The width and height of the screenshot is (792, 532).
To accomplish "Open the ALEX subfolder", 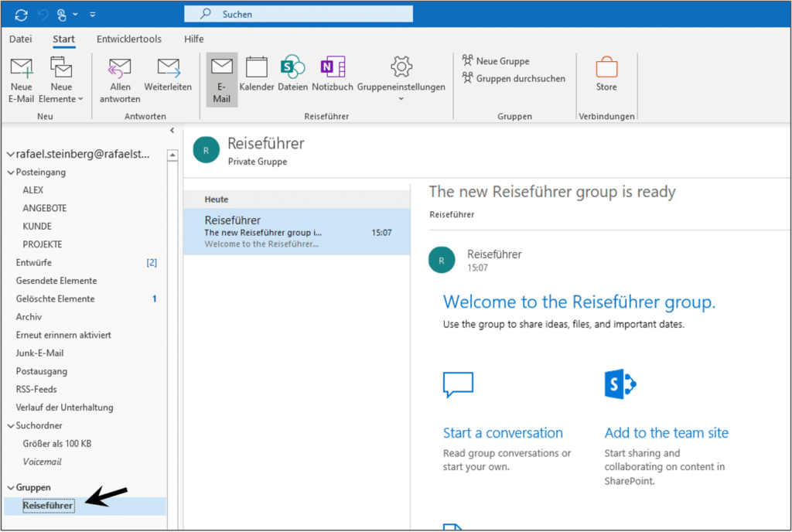I will 32,190.
